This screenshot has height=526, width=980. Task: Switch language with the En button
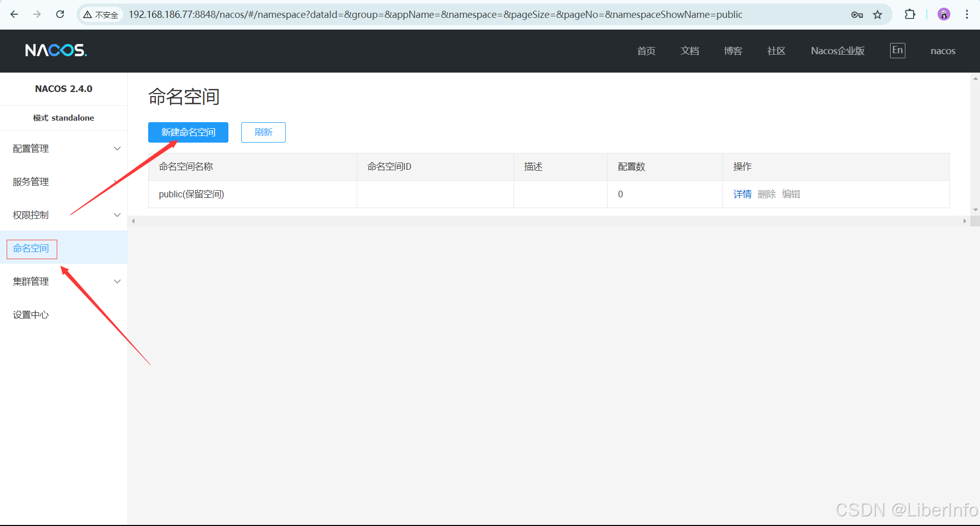pos(898,50)
